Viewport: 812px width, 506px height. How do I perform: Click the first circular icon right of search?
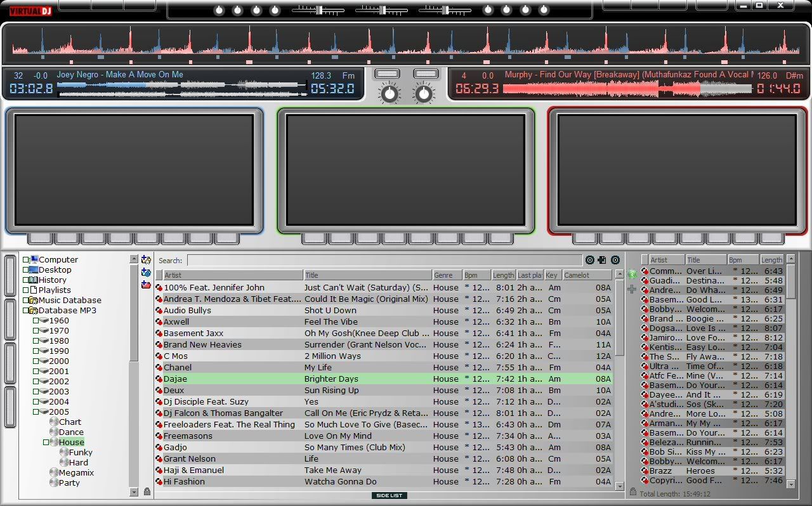click(x=590, y=260)
